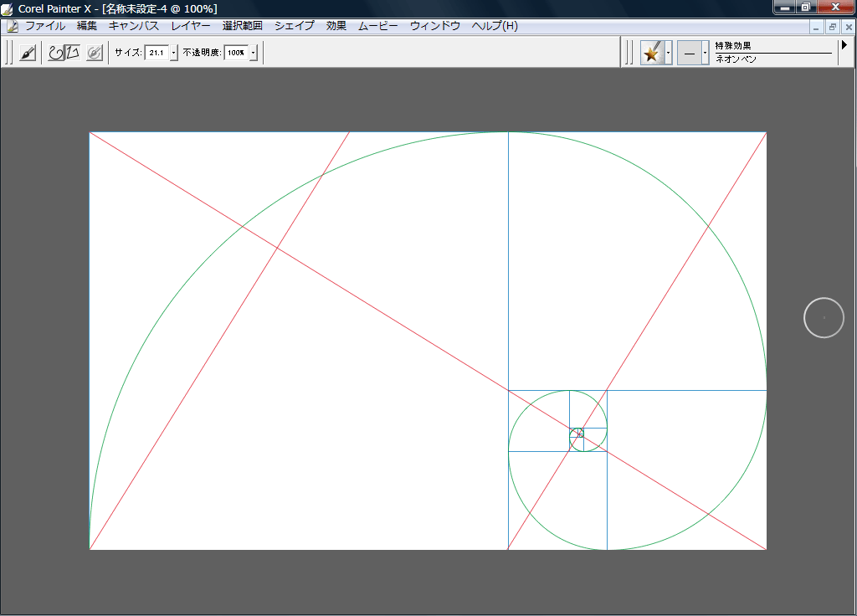Click the 不透明度 field showing 100%
This screenshot has height=616, width=857.
tap(236, 53)
